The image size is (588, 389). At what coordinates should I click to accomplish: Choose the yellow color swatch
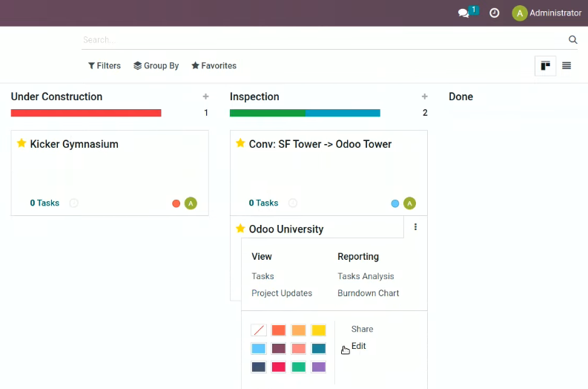click(319, 330)
